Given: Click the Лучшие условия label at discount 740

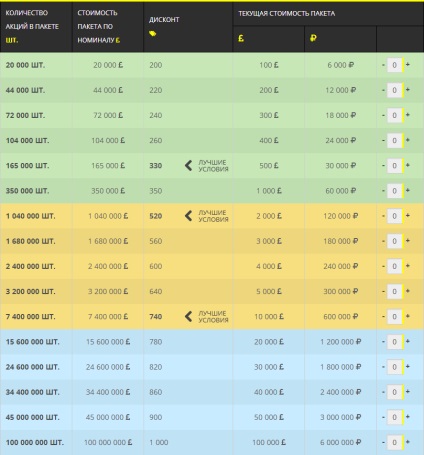Looking at the screenshot, I should 213,316.
